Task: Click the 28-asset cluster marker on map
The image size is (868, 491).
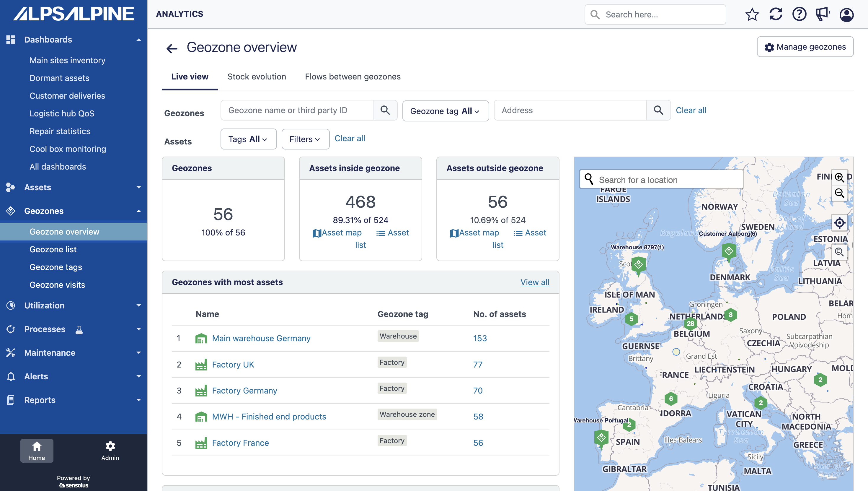Action: (690, 323)
